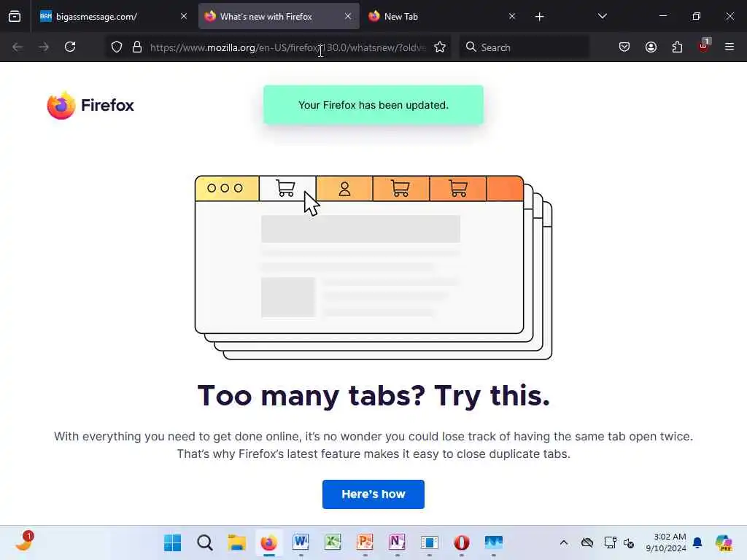Screen dimensions: 747x560
Task: Open the blue wave app right of Opera
Action: (x=494, y=542)
